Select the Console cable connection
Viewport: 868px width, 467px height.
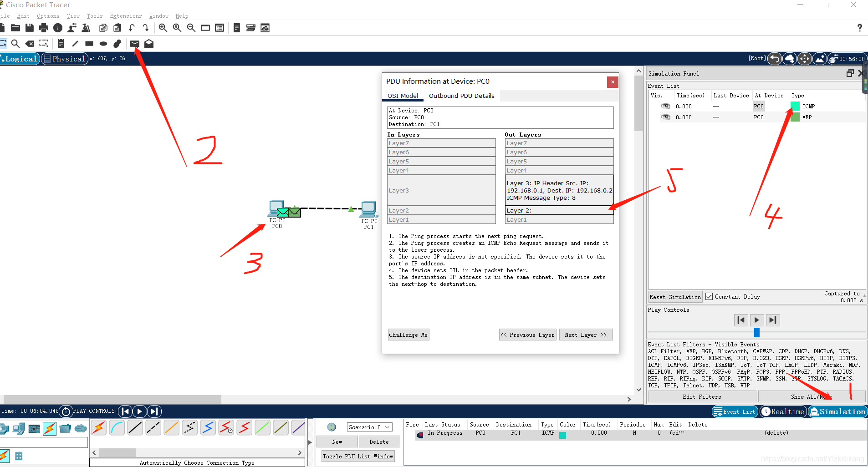[x=117, y=428]
